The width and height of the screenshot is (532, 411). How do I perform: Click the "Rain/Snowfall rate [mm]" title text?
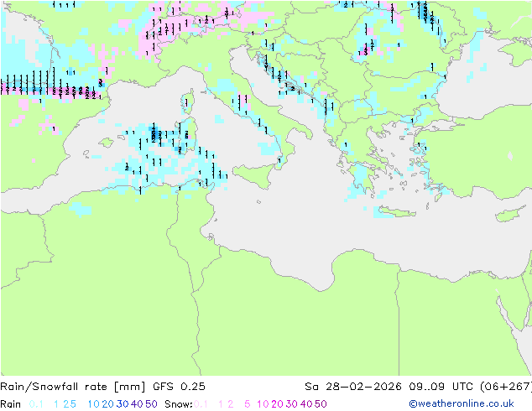(x=73, y=387)
